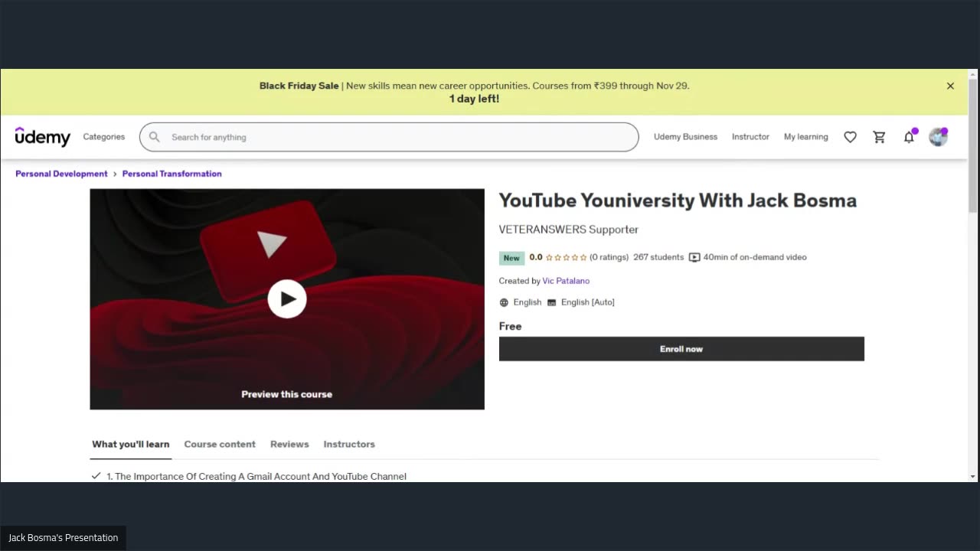Switch to the Reviews tab
Image resolution: width=980 pixels, height=551 pixels.
(x=289, y=444)
